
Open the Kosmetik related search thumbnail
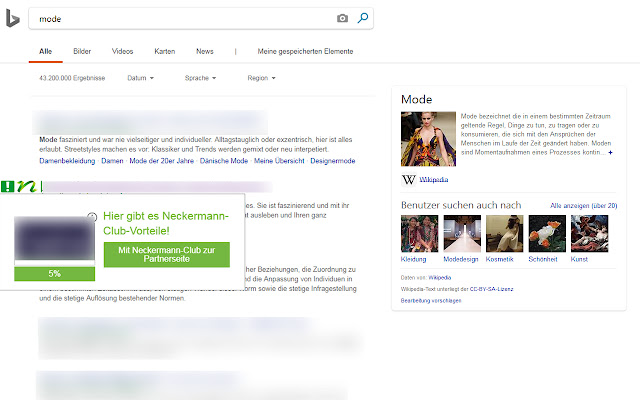504,233
